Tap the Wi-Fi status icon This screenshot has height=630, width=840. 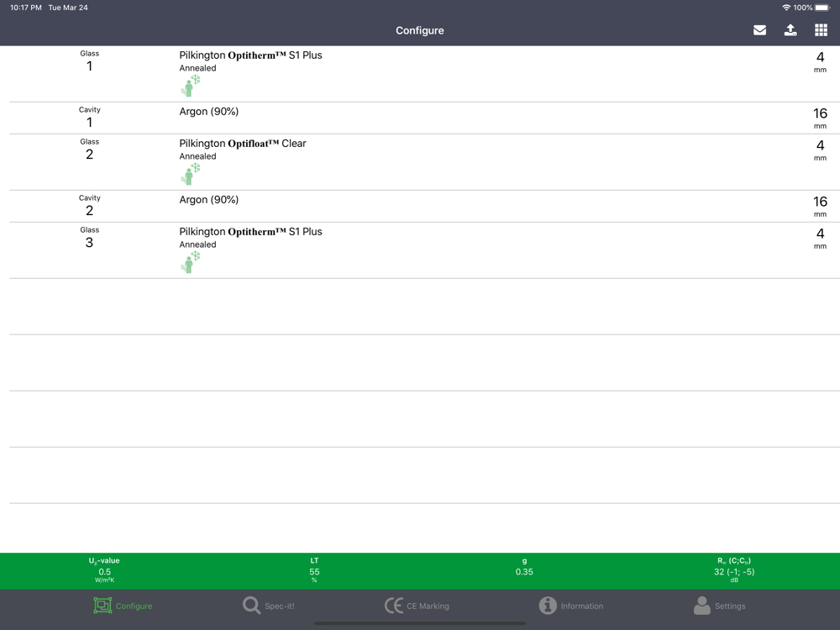point(786,8)
